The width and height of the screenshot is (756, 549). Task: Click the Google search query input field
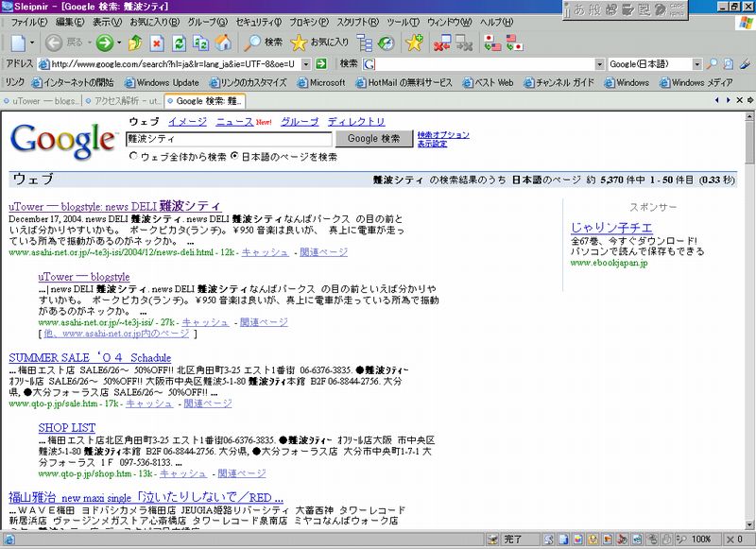pyautogui.click(x=229, y=139)
